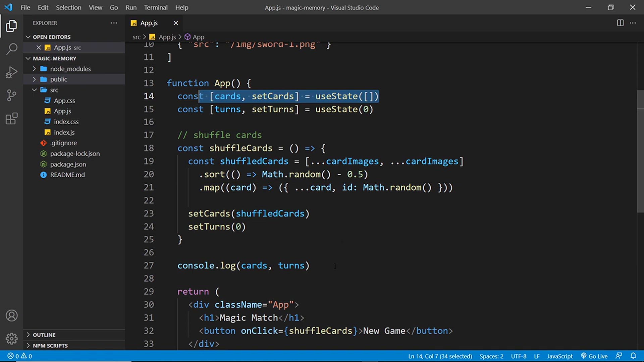Click the package.json file icon
Viewport: 644px width, 362px height.
point(43,164)
